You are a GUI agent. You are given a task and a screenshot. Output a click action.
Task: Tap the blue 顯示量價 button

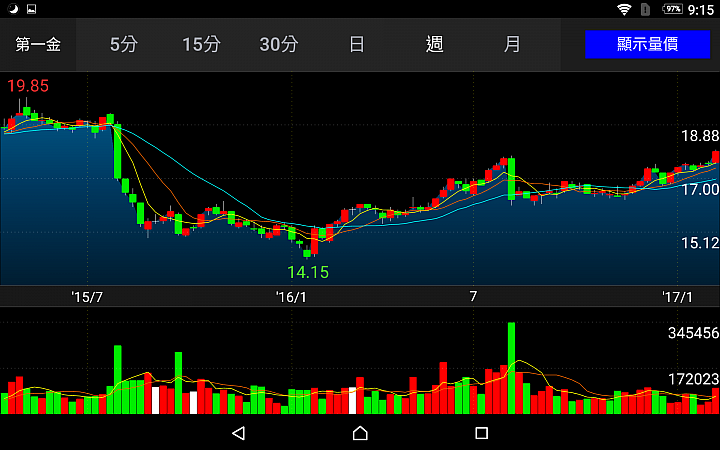pos(647,45)
